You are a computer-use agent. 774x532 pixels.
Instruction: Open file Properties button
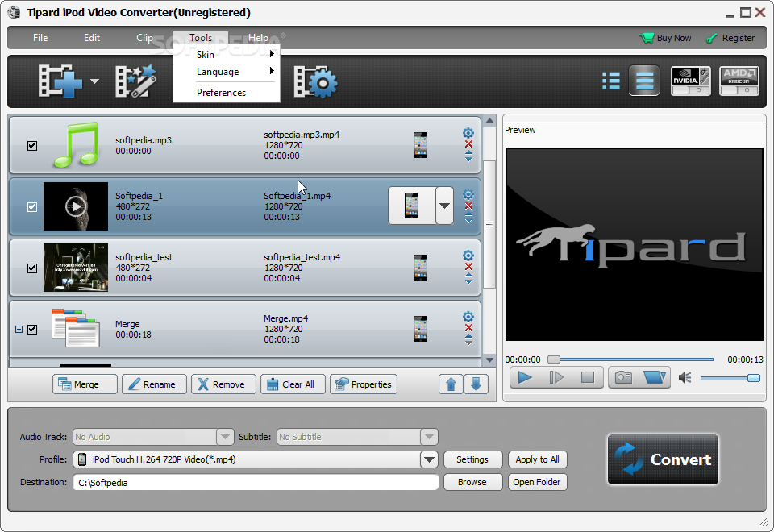click(x=364, y=384)
